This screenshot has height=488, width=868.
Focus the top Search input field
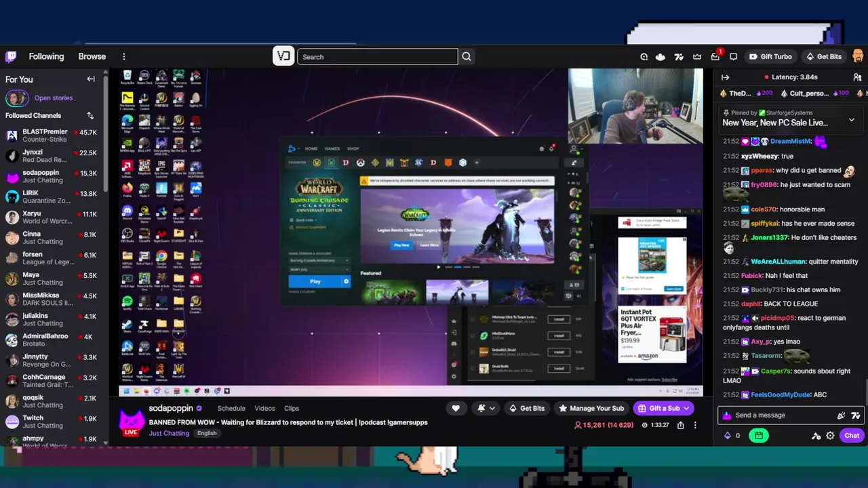(x=377, y=57)
